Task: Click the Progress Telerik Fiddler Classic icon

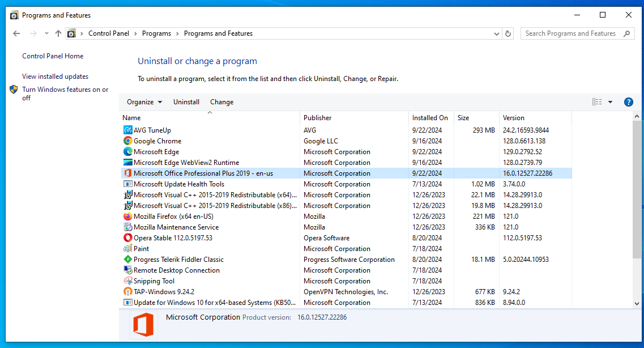Action: point(128,259)
